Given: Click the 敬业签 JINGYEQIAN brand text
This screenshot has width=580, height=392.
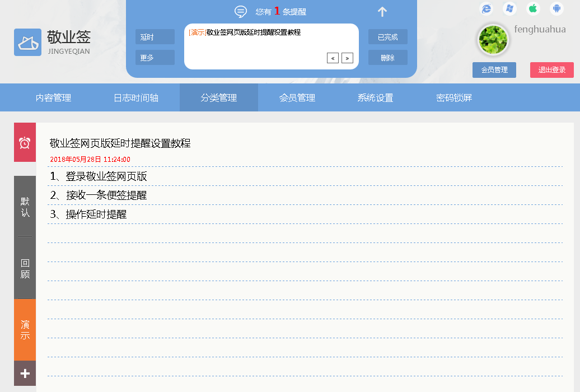Looking at the screenshot, I should pos(69,42).
